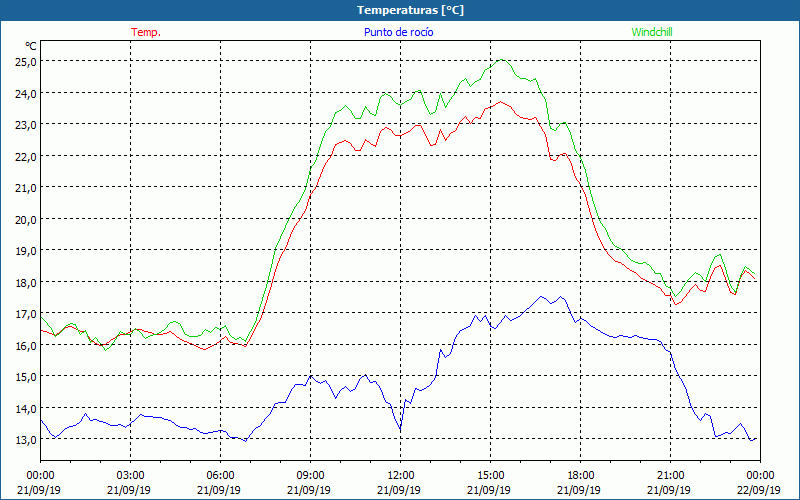
Task: Click the 25,0 y-axis value
Action: pos(26,61)
